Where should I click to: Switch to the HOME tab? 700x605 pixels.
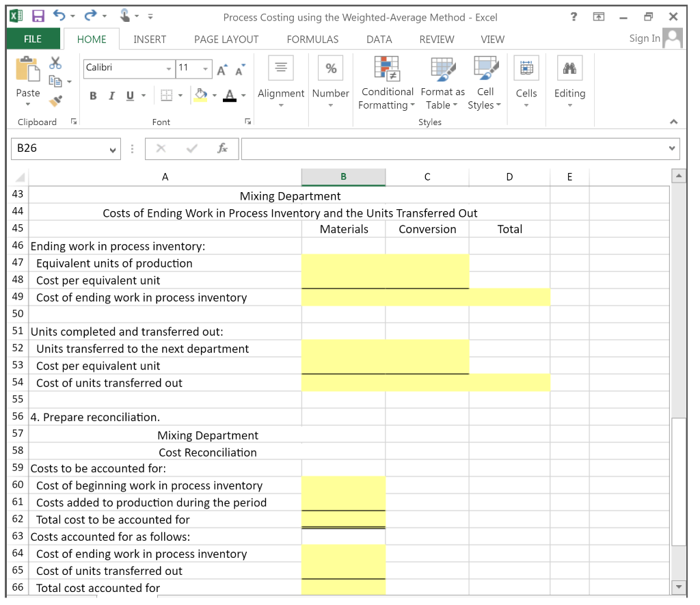tap(92, 39)
